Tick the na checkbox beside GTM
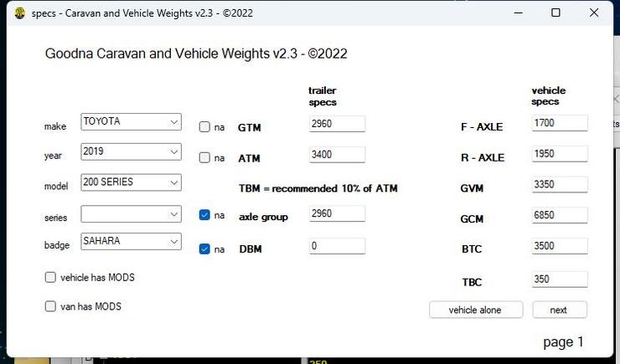This screenshot has width=620, height=364. click(x=204, y=127)
